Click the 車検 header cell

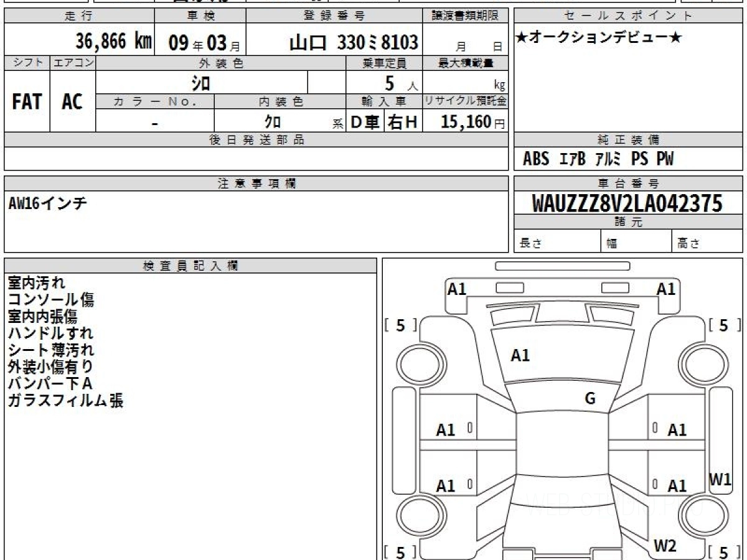(200, 16)
